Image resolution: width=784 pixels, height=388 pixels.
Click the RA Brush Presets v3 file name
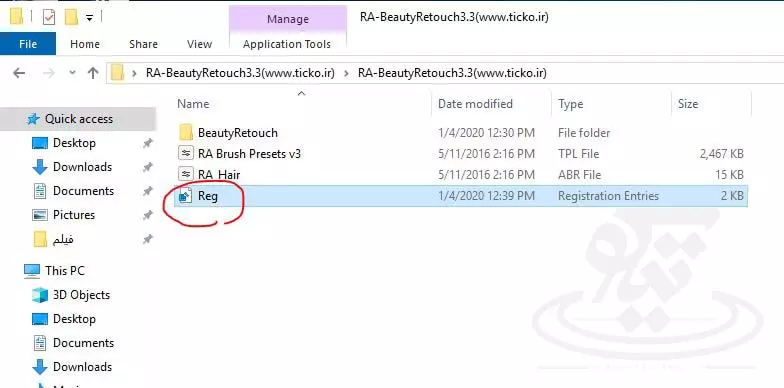point(250,154)
